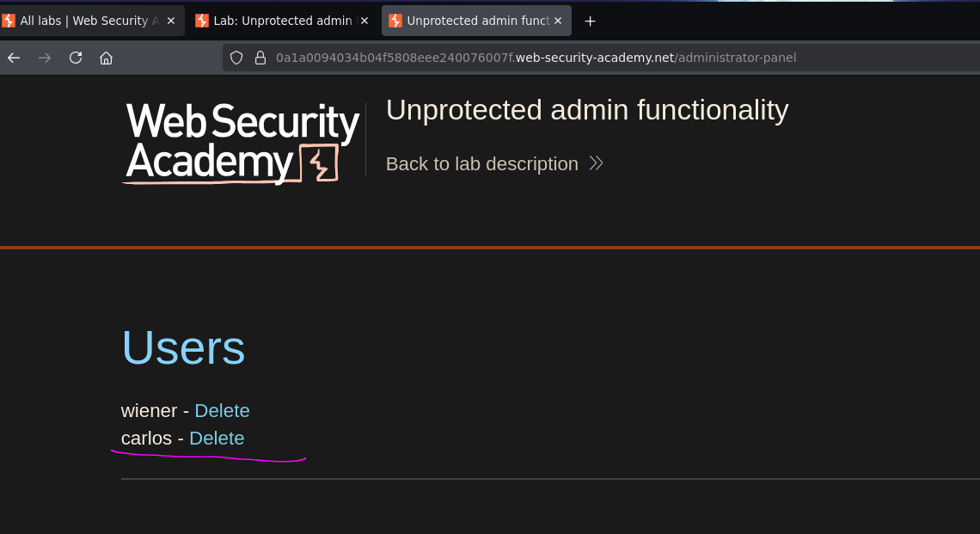Close the Lab: Unprotected admin tab
The width and height of the screenshot is (980, 534).
click(x=364, y=21)
